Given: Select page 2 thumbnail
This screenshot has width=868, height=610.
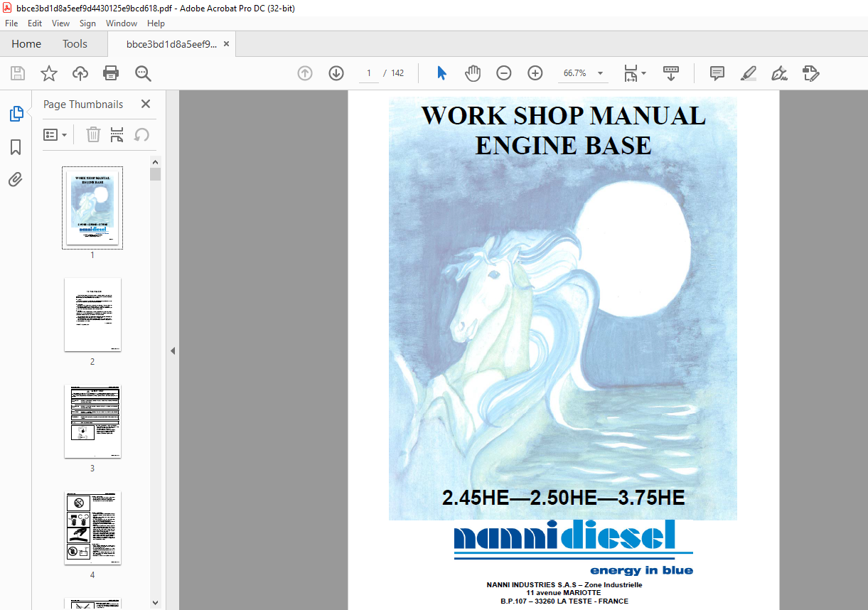Looking at the screenshot, I should (x=92, y=314).
